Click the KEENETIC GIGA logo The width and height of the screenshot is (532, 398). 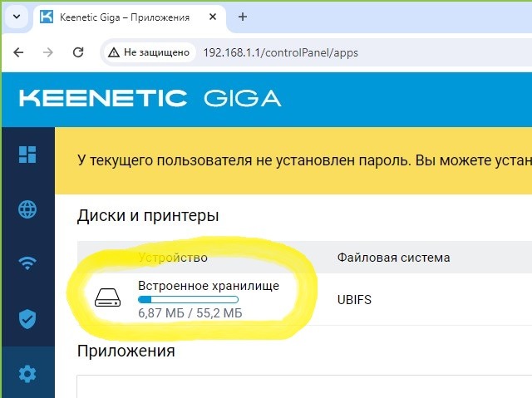coord(150,98)
